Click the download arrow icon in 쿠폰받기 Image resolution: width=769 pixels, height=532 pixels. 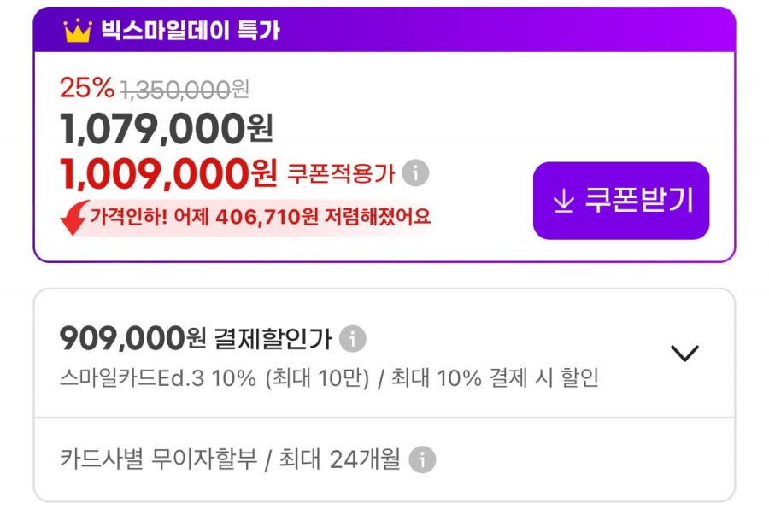[564, 201]
